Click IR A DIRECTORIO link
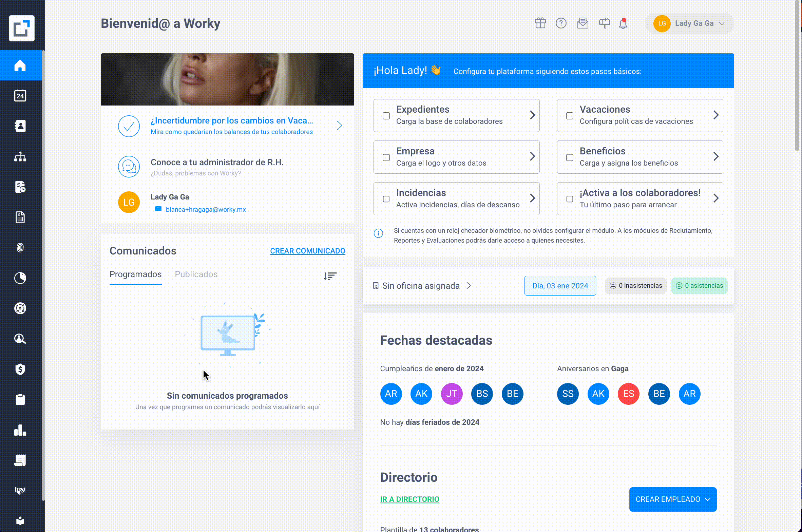The width and height of the screenshot is (802, 532). (x=409, y=499)
